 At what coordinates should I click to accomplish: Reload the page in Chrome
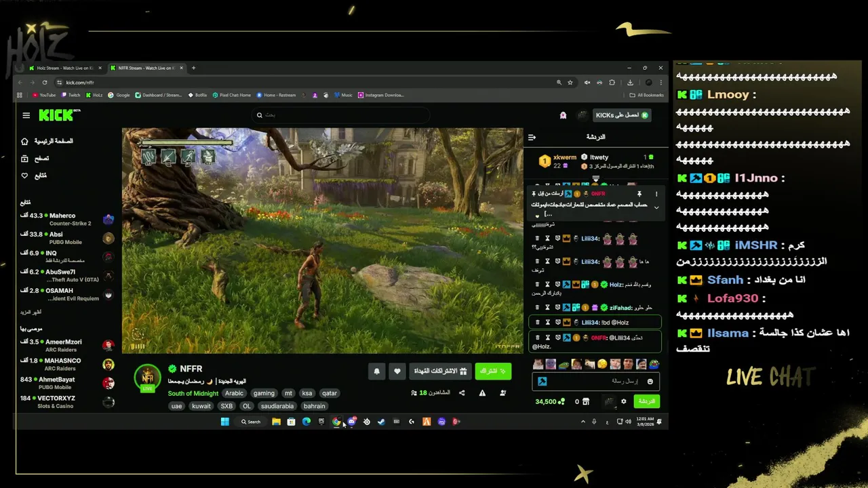45,82
